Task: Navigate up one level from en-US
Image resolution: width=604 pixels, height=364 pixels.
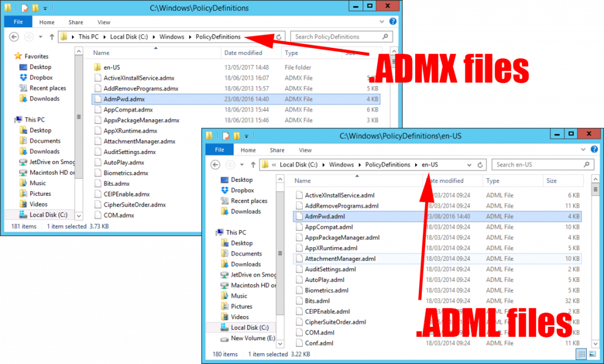Action: point(253,165)
